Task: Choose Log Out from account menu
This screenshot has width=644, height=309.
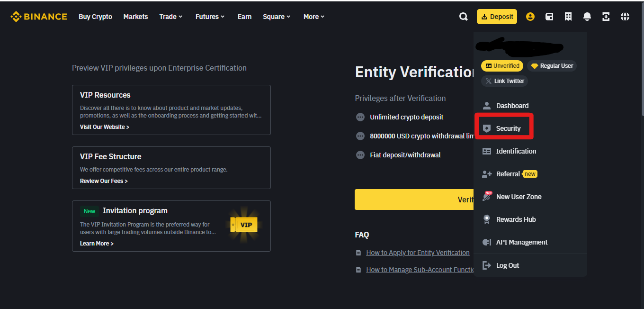Action: [x=530, y=265]
